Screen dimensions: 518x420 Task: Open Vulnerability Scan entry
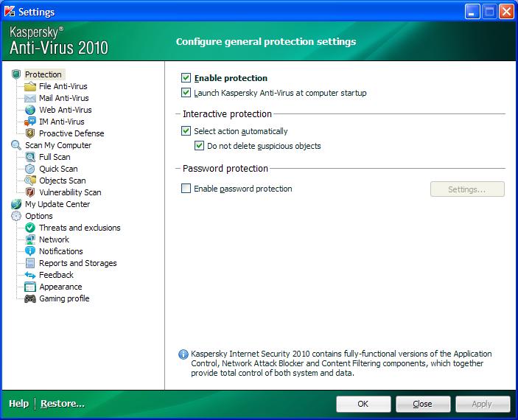pos(70,192)
